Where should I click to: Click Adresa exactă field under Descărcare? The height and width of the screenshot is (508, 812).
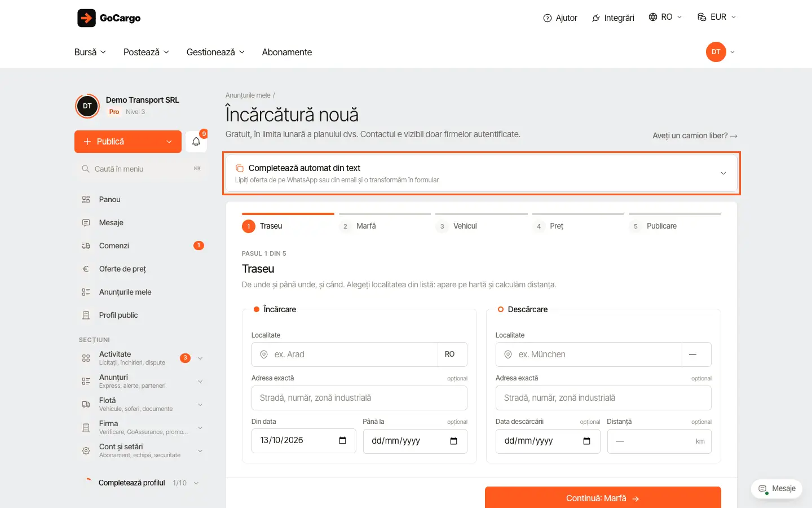point(603,398)
